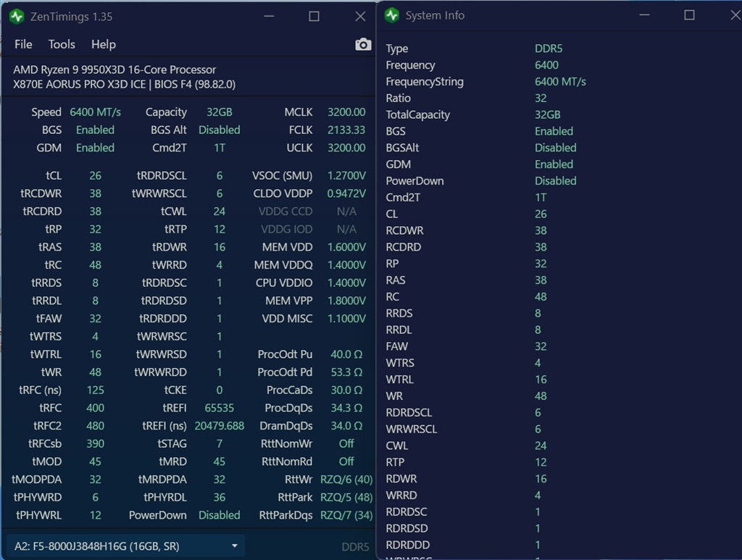Click the WRRD row label in System Info
This screenshot has height=560, width=742.
point(401,496)
